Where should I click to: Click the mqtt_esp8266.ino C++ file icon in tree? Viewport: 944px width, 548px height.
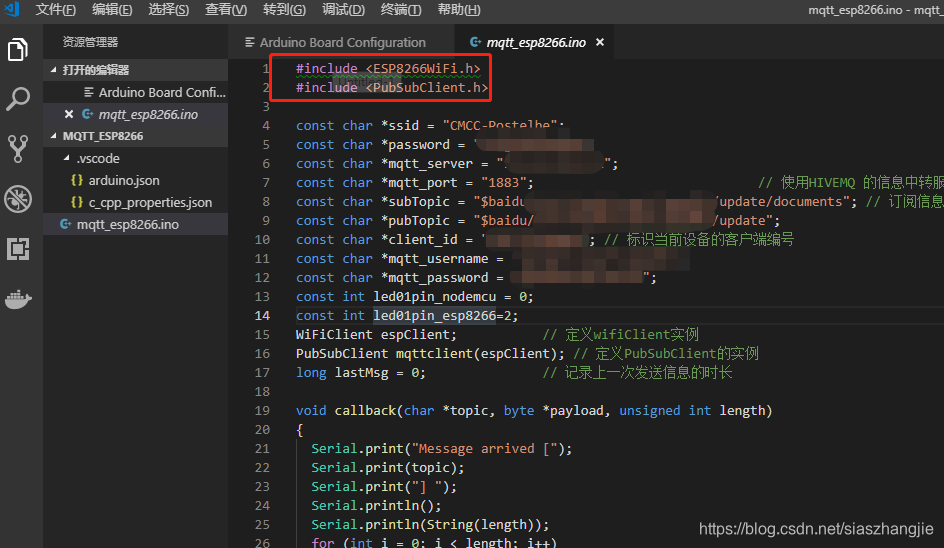point(66,224)
